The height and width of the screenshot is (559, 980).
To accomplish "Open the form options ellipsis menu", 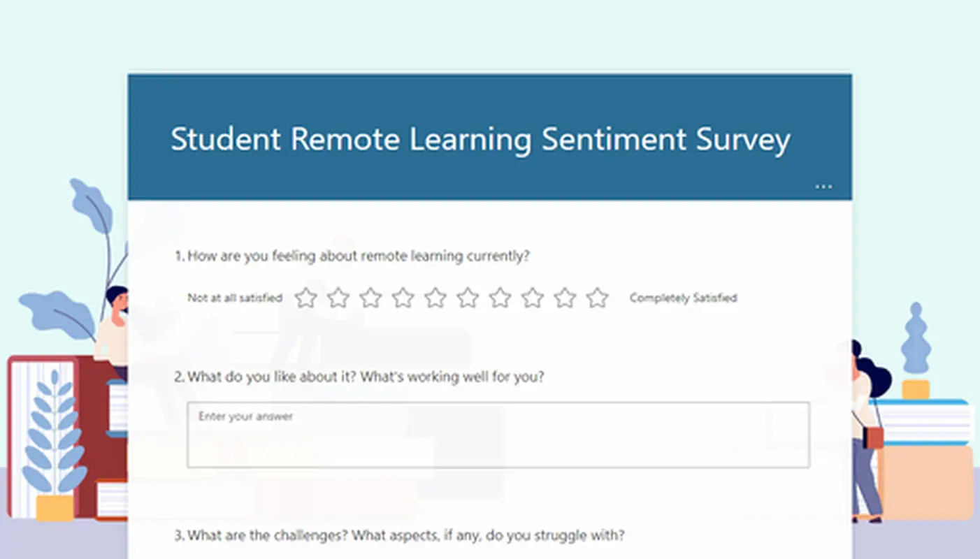I will [x=823, y=185].
